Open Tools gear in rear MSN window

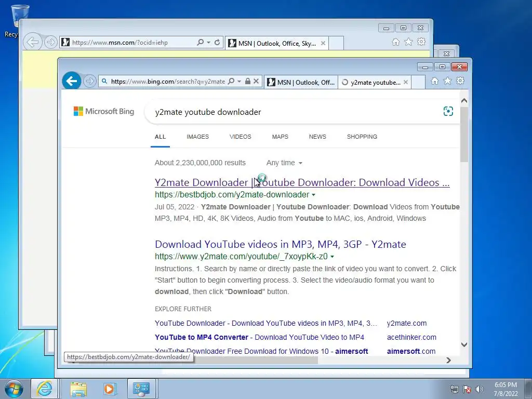(421, 42)
